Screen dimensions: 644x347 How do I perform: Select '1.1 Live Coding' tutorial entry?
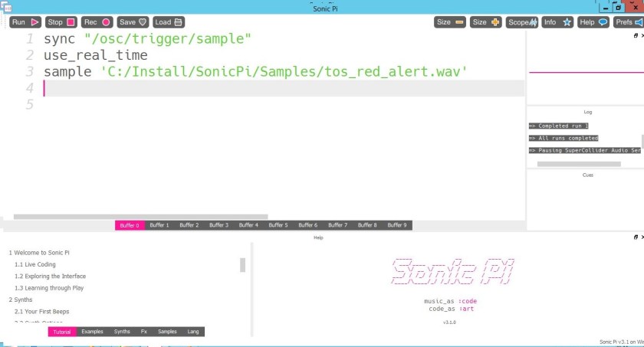[35, 264]
